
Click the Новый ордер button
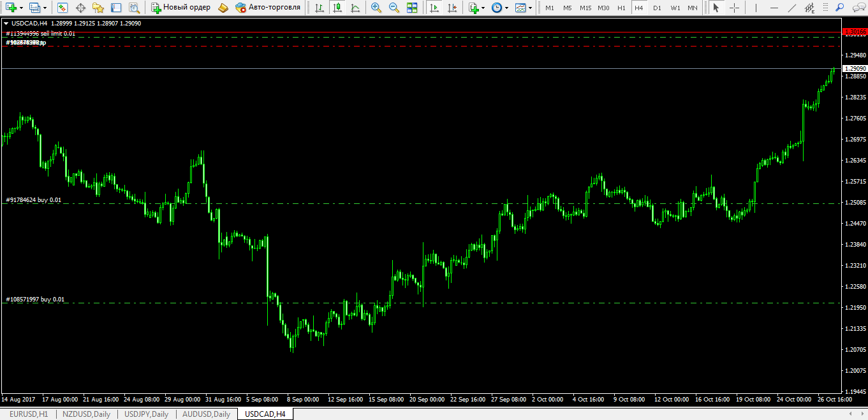[x=180, y=8]
